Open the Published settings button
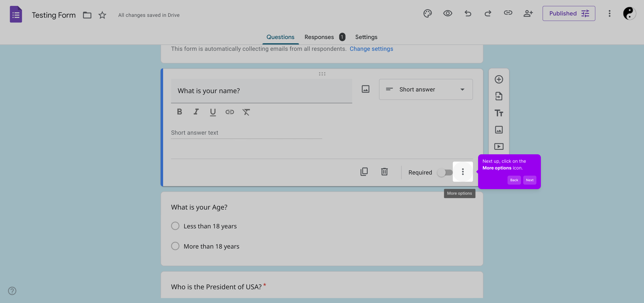644x303 pixels. coord(569,13)
